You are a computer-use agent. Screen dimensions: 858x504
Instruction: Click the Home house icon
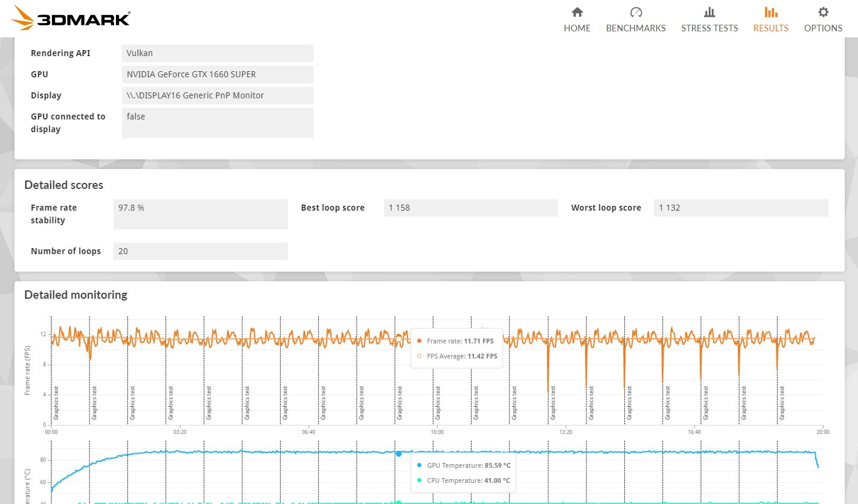coord(577,13)
